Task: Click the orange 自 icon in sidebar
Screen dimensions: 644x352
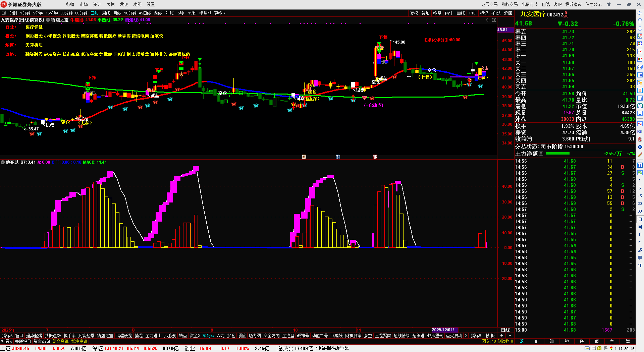Action: click(x=640, y=90)
